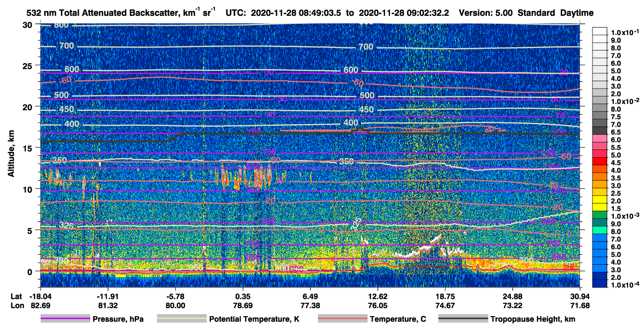Image resolution: width=644 pixels, height=330 pixels.
Task: Click the altitude tick label '15'
Action: 28,148
